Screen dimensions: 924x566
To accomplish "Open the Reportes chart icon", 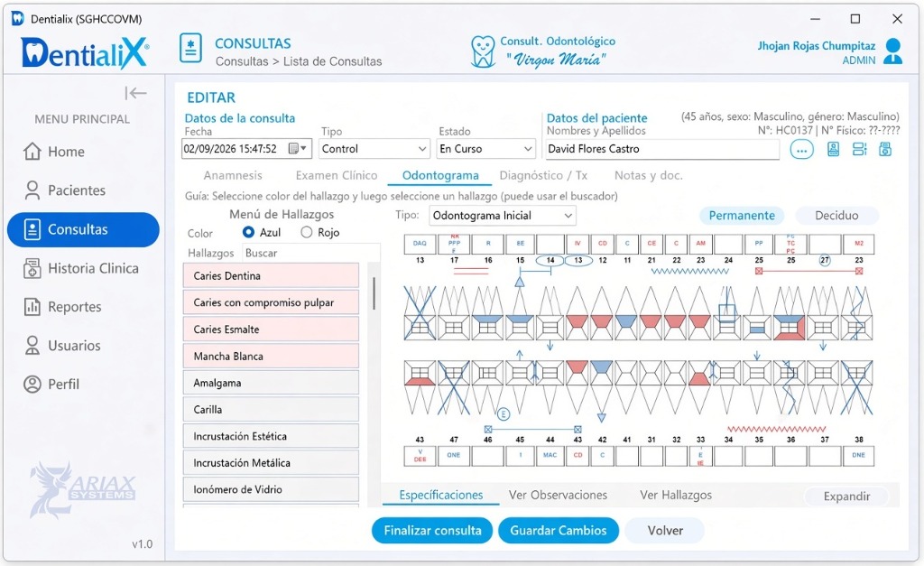I will 32,307.
